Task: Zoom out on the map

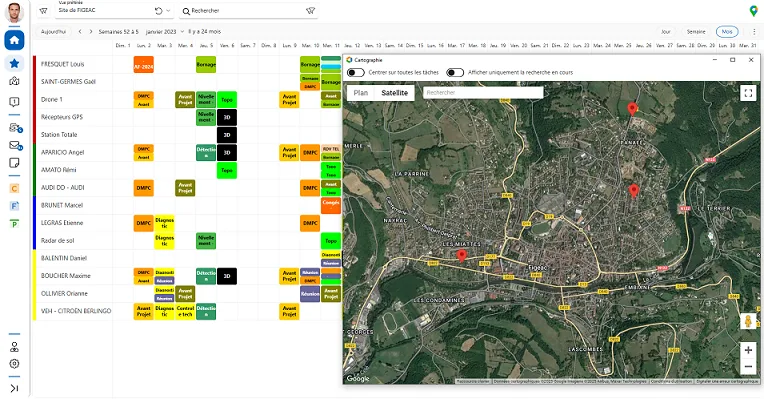Action: tap(748, 366)
